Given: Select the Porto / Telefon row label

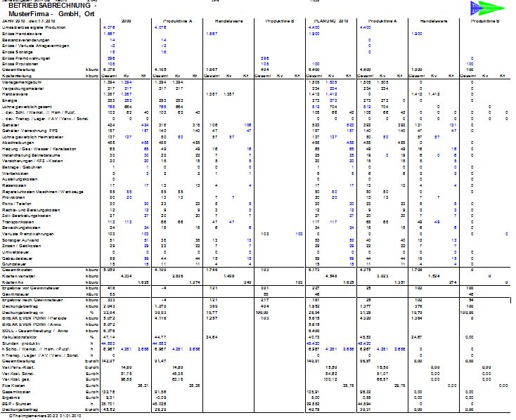Looking at the screenshot, I should point(15,204).
